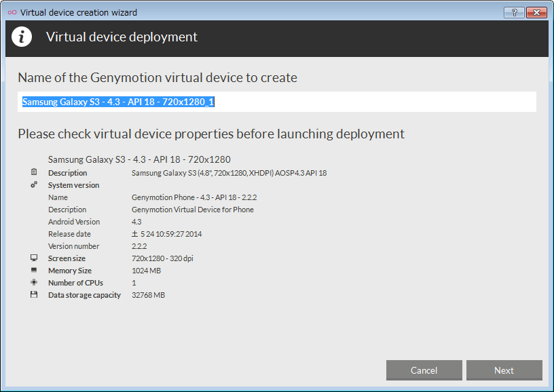
Task: Click the info icon in the header
Action: (x=22, y=37)
